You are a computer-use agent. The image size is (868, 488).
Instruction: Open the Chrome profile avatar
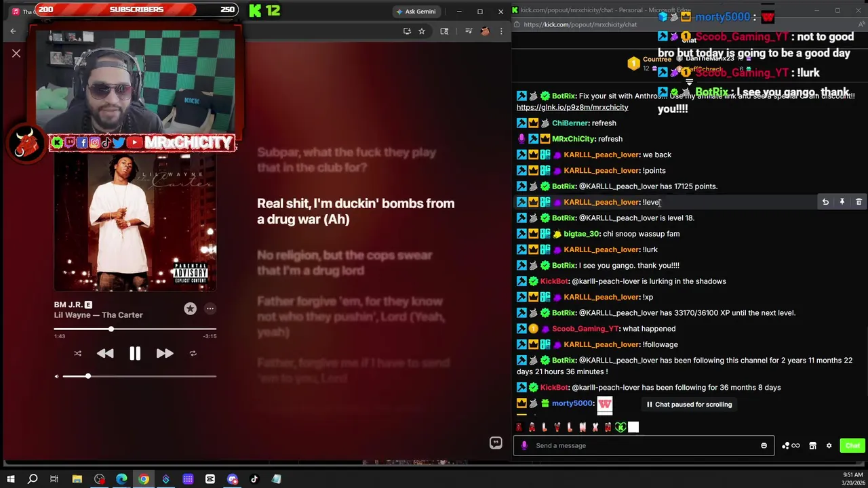coord(485,31)
